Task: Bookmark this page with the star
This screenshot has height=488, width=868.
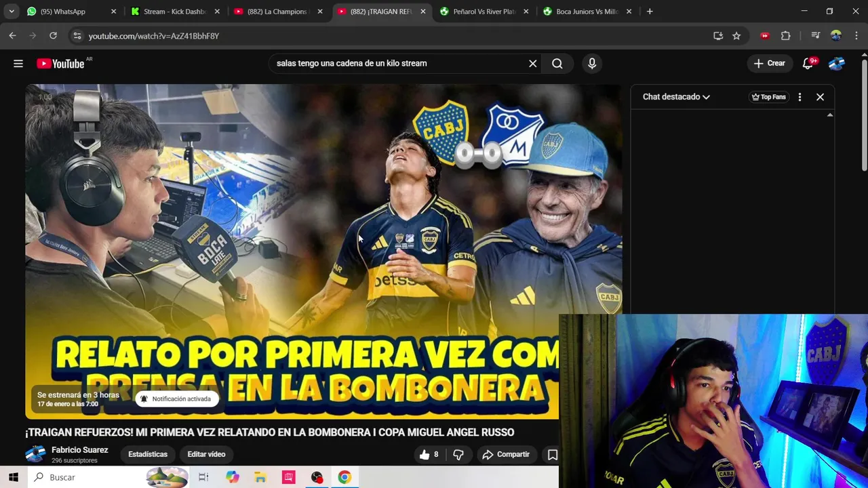Action: [x=736, y=36]
